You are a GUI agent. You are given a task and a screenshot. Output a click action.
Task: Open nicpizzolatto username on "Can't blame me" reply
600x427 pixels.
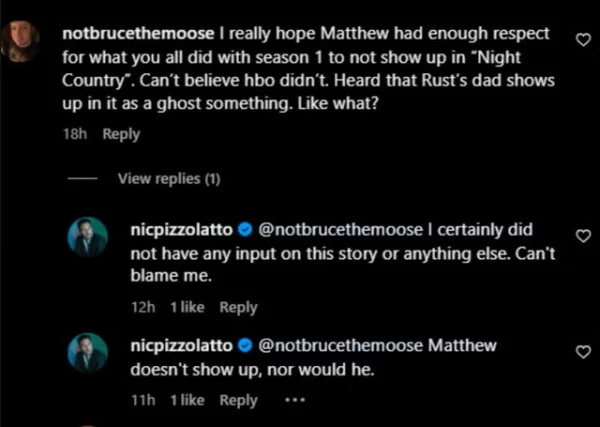tap(181, 230)
